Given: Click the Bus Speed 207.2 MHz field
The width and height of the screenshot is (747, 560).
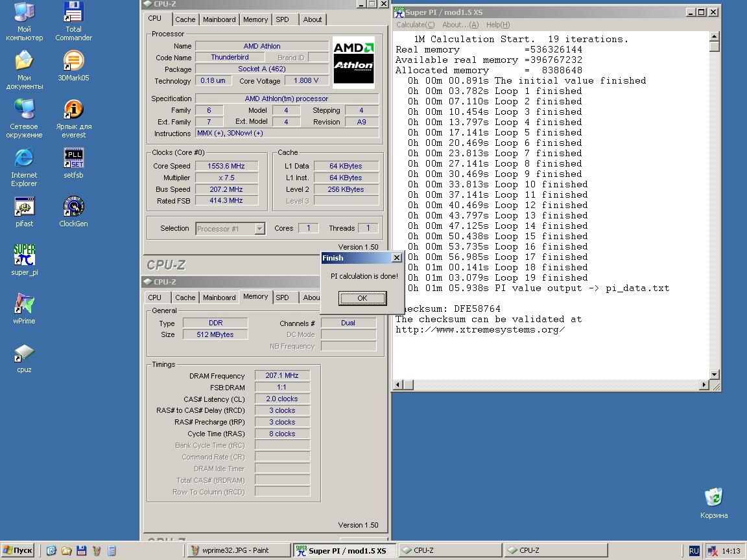Looking at the screenshot, I should (x=226, y=189).
